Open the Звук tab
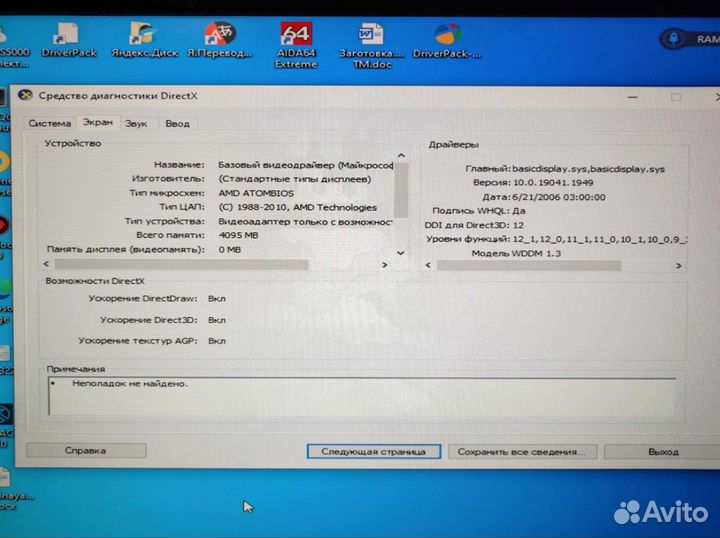 (136, 123)
